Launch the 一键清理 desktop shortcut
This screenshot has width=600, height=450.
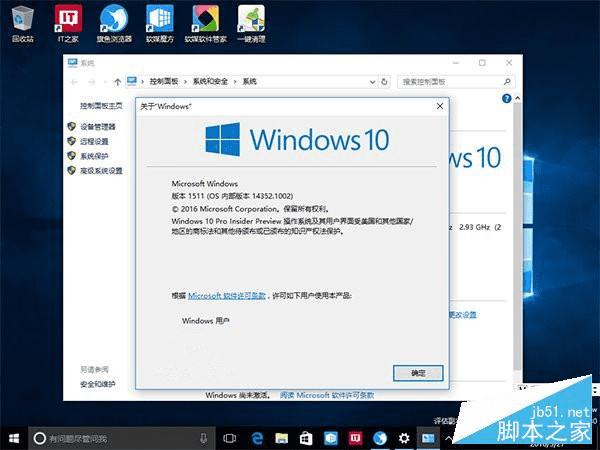pos(251,24)
